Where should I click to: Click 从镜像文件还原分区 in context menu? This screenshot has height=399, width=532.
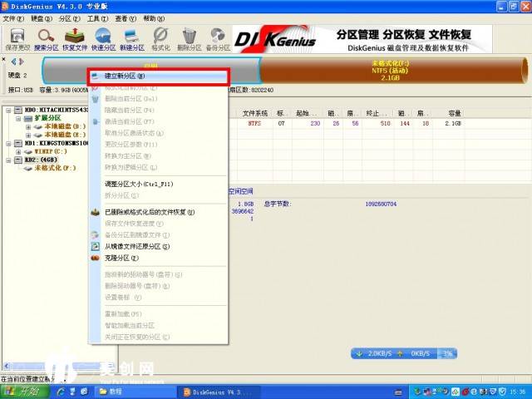(137, 246)
